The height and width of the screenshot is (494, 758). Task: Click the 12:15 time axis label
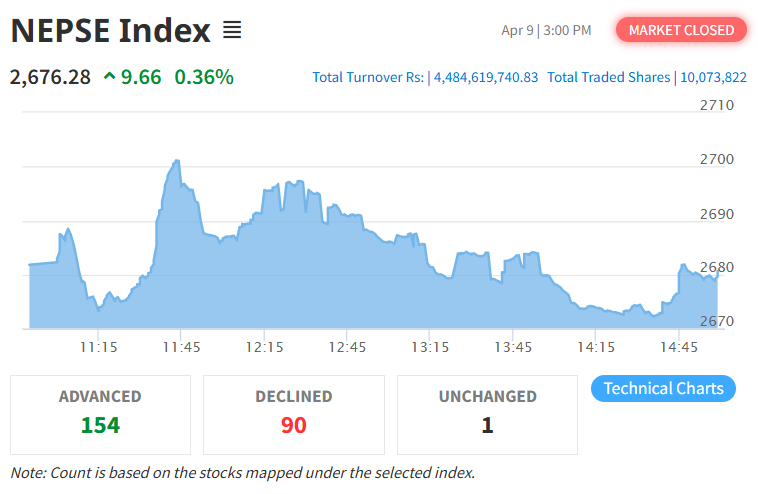[x=263, y=347]
